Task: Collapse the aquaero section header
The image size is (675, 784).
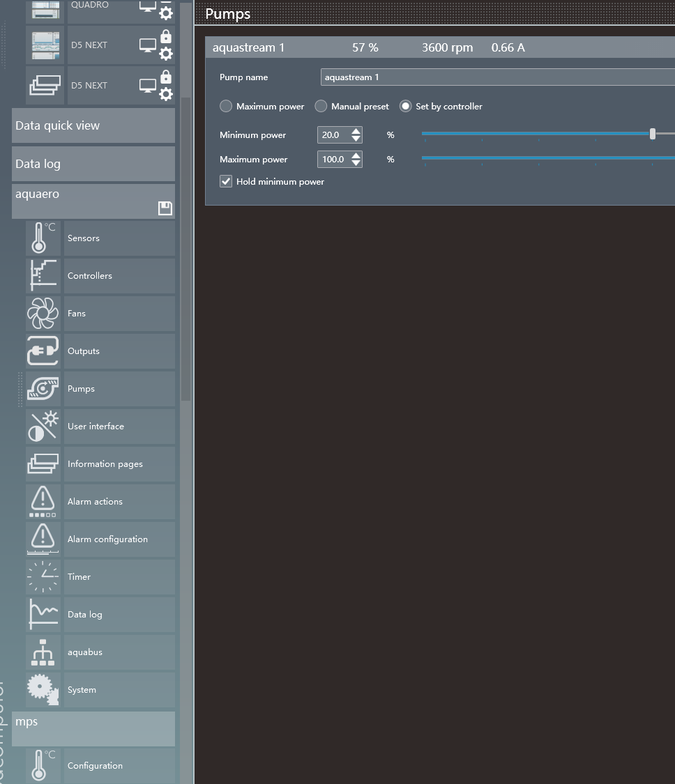Action: pos(93,201)
